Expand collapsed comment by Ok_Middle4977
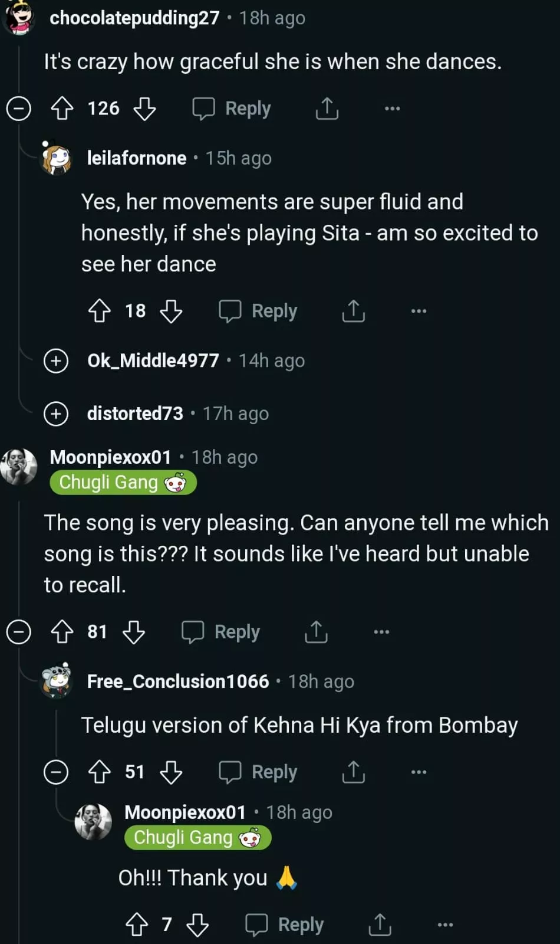Image resolution: width=560 pixels, height=944 pixels. pyautogui.click(x=56, y=360)
